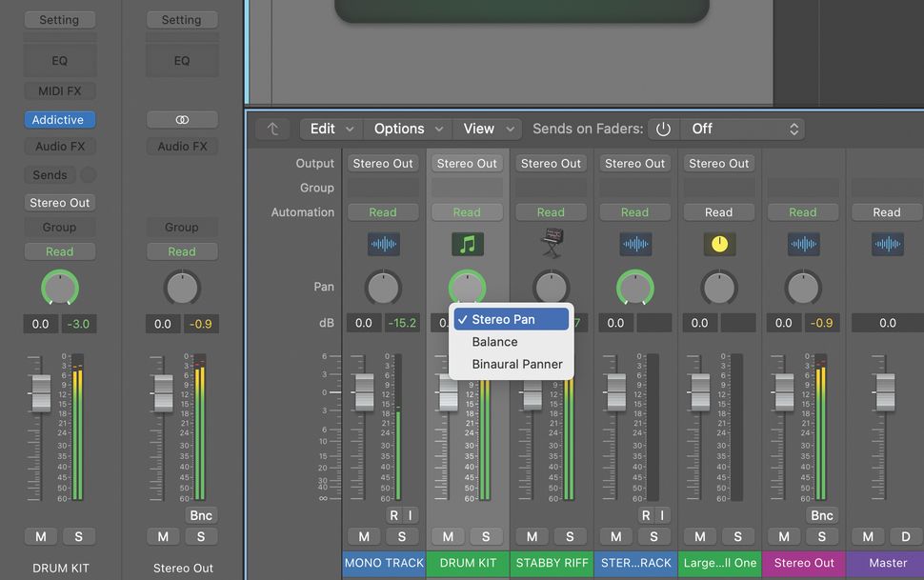Click the yellow knob track icon above Large...ll One
Screen dimensions: 924x580
[x=719, y=244]
